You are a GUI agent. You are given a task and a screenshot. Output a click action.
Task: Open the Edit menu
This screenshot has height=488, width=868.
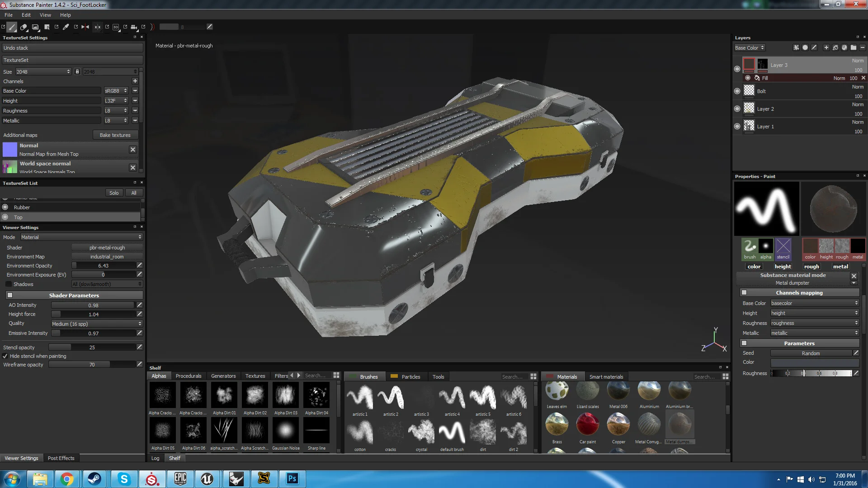click(26, 15)
